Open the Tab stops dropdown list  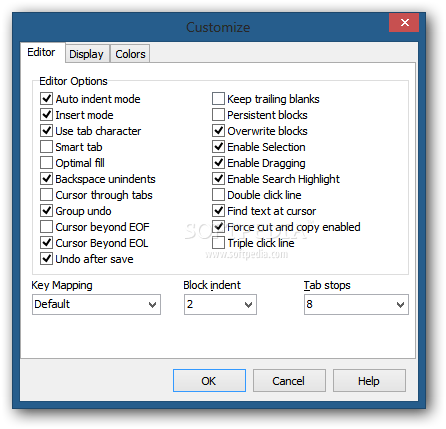356,304
